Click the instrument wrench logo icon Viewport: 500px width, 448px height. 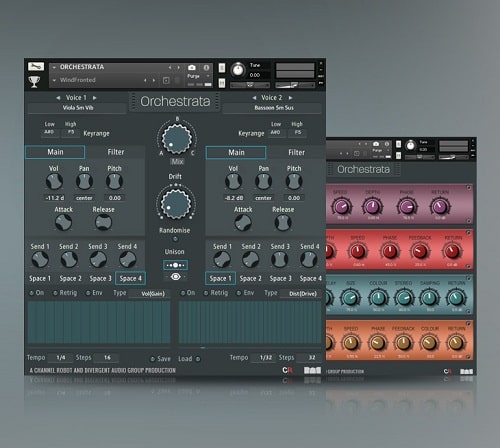pyautogui.click(x=36, y=66)
